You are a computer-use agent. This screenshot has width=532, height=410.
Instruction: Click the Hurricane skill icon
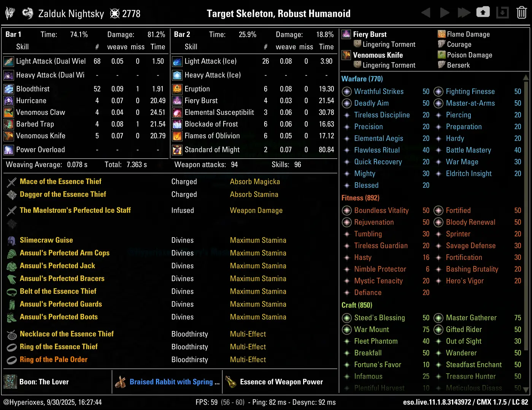coord(9,101)
